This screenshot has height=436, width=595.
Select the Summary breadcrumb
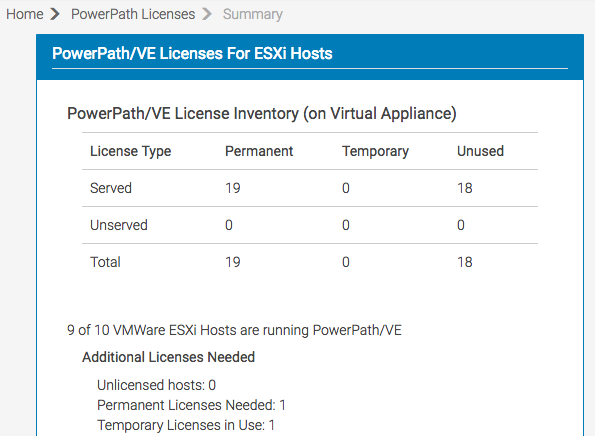[253, 14]
